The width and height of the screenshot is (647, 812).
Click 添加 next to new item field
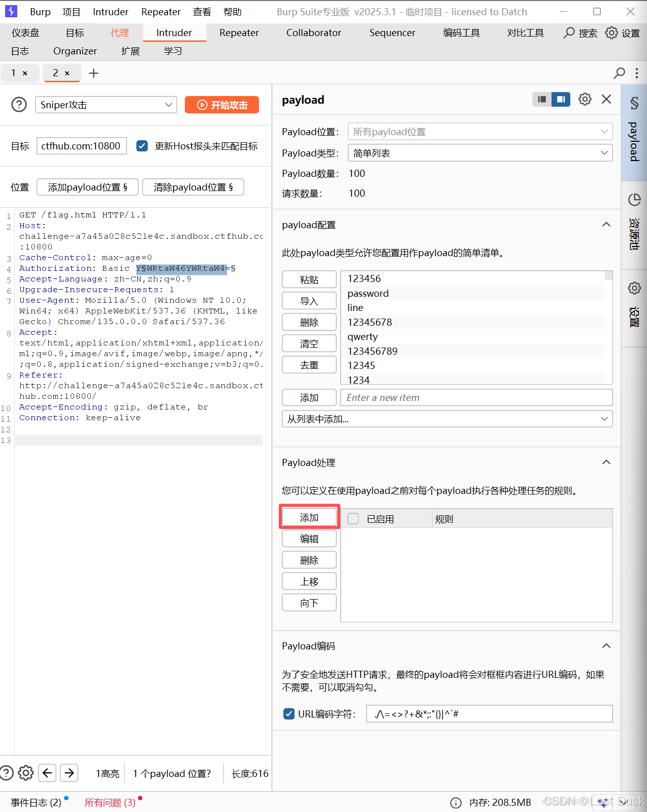coord(309,397)
